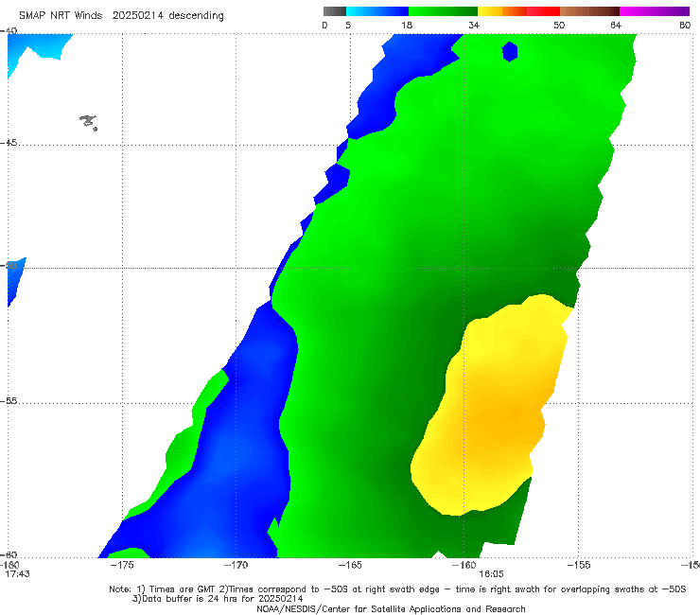Click the '-175' longitude axis label
Viewport: 700px width, 615px height.
pos(122,565)
